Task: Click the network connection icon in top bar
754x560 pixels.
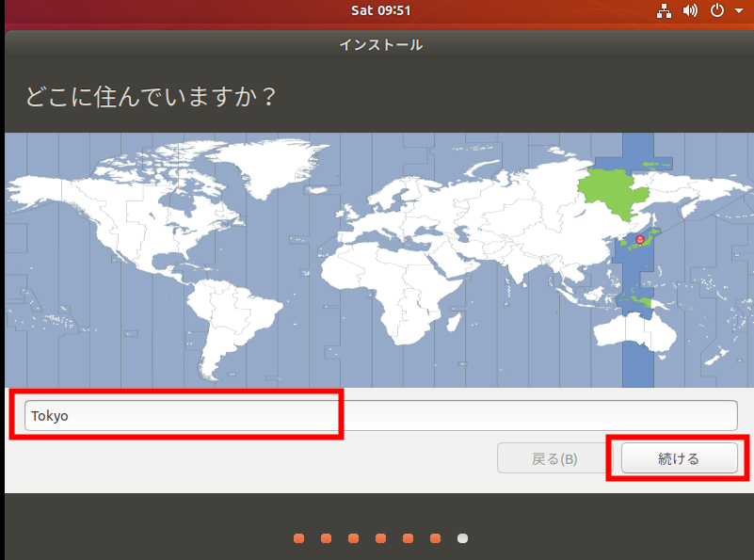Action: (x=665, y=11)
